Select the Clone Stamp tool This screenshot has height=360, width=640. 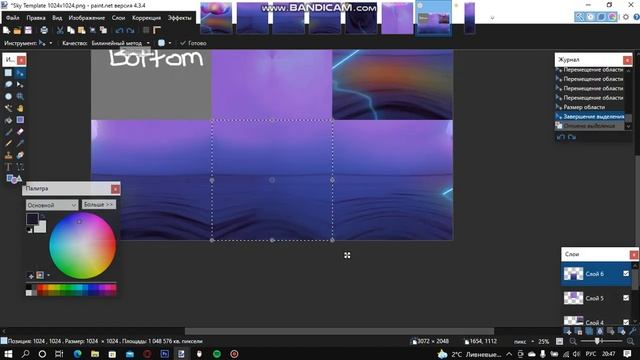tap(8, 155)
